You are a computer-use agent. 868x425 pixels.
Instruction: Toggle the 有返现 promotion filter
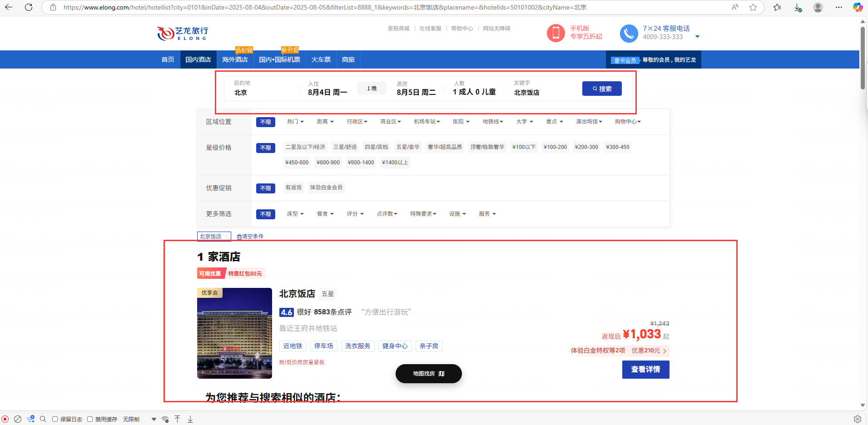[x=293, y=188]
